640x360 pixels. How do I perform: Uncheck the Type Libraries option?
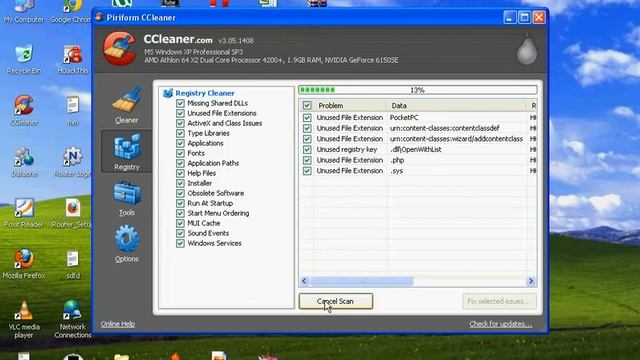(180, 133)
